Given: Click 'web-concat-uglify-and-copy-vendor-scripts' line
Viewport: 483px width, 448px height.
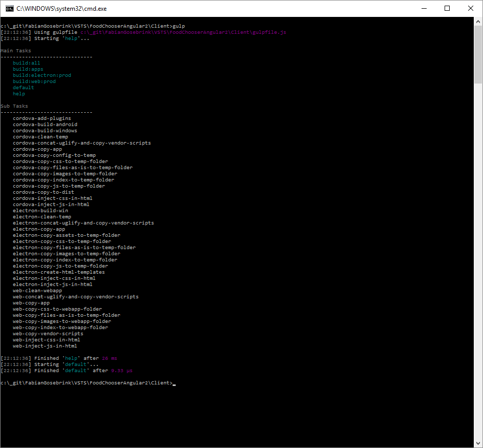Looking at the screenshot, I should tap(76, 297).
